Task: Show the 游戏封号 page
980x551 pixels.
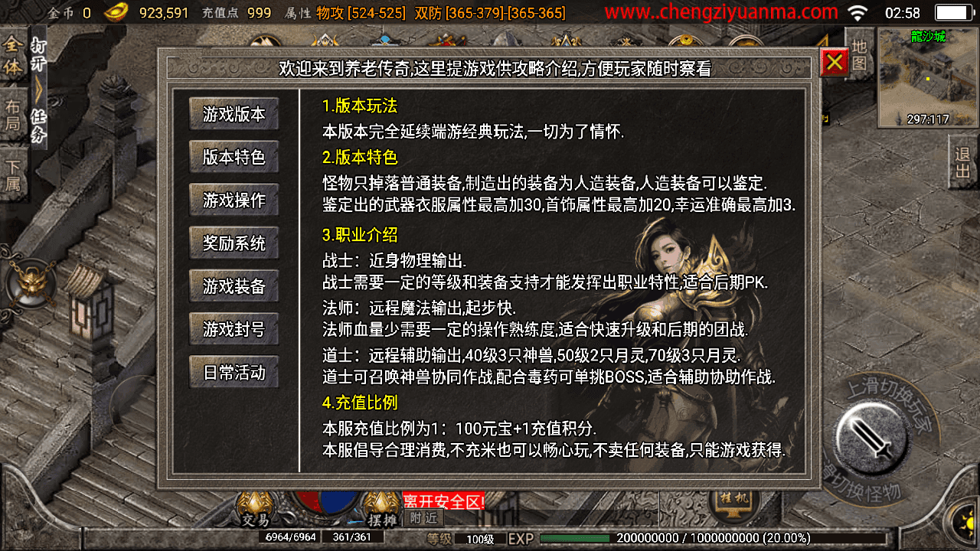Action: (x=234, y=330)
